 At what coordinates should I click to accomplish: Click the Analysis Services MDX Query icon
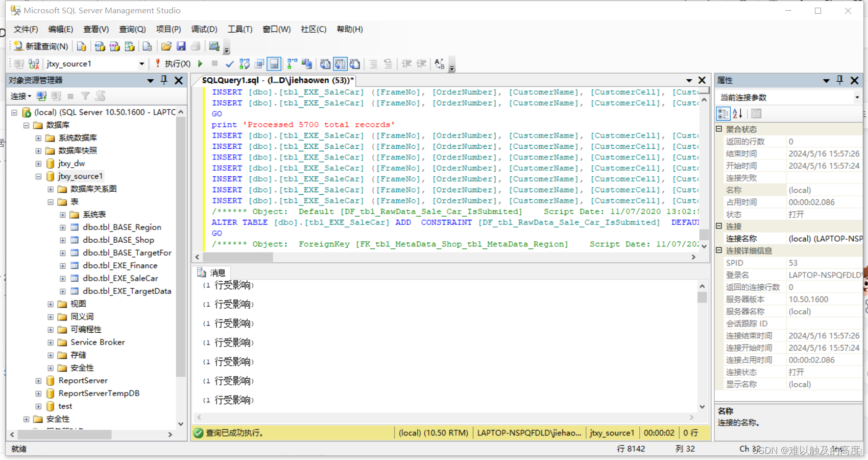pyautogui.click(x=100, y=47)
